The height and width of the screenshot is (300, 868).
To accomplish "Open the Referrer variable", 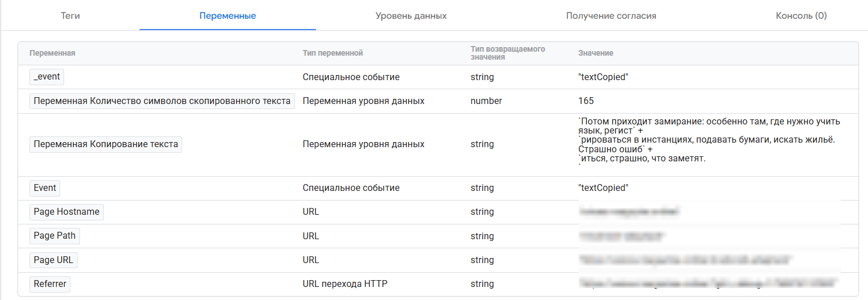I will (50, 284).
